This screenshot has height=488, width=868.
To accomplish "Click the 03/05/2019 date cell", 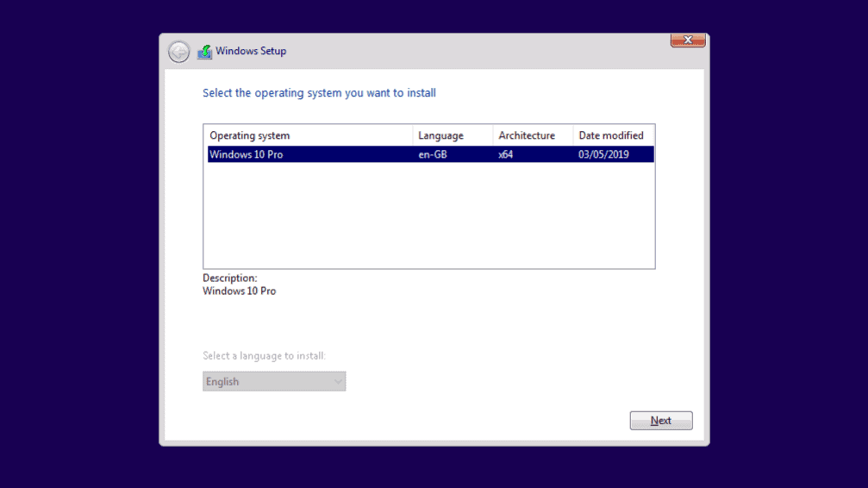I will tap(604, 154).
